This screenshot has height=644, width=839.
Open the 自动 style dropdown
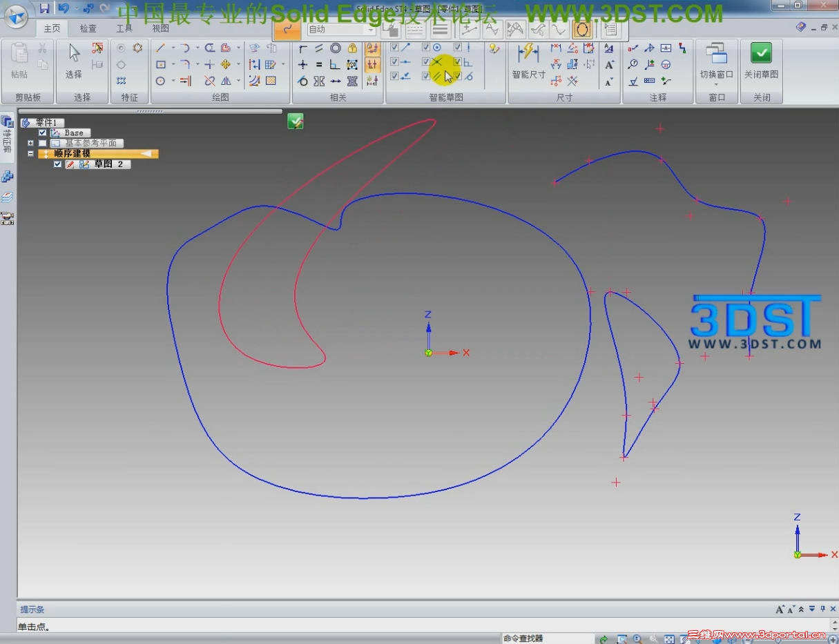[370, 30]
